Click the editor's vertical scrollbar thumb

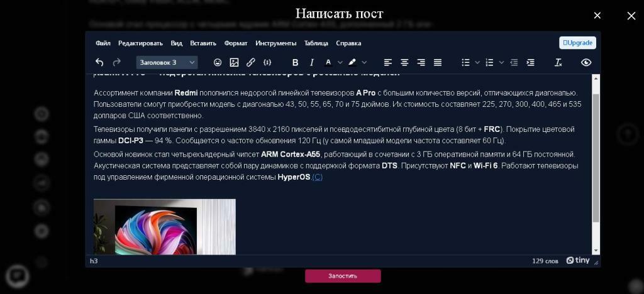coord(596,158)
